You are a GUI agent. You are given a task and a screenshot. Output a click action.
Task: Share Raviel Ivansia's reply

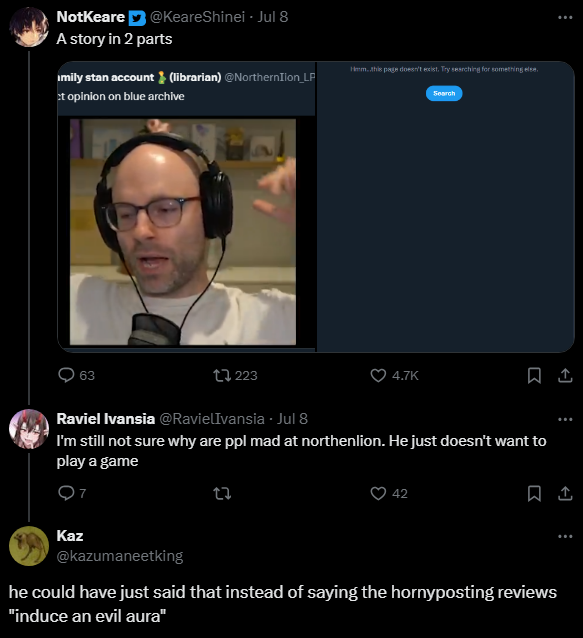click(565, 494)
